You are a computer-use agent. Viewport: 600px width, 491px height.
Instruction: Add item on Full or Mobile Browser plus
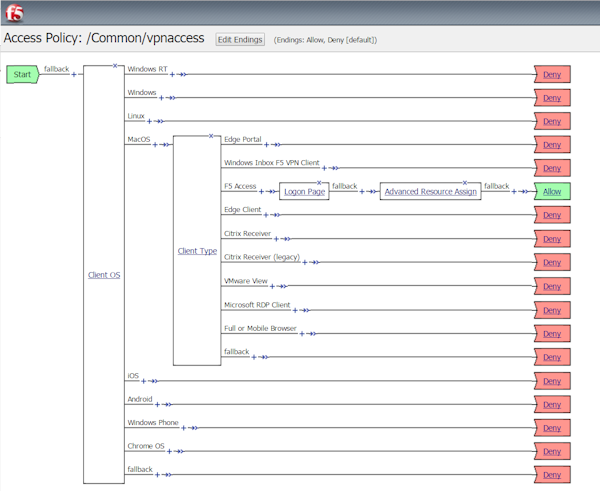pyautogui.click(x=302, y=334)
